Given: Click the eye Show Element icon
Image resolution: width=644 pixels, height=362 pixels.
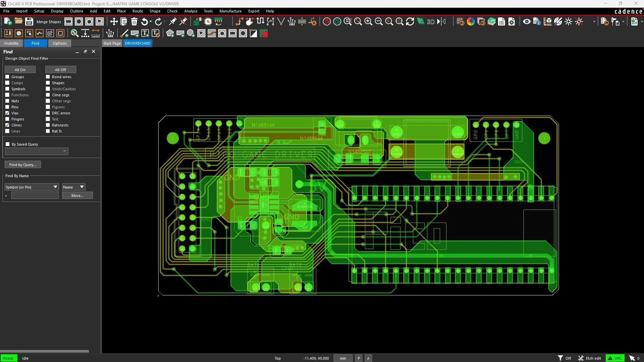Looking at the screenshot, I should click(527, 21).
